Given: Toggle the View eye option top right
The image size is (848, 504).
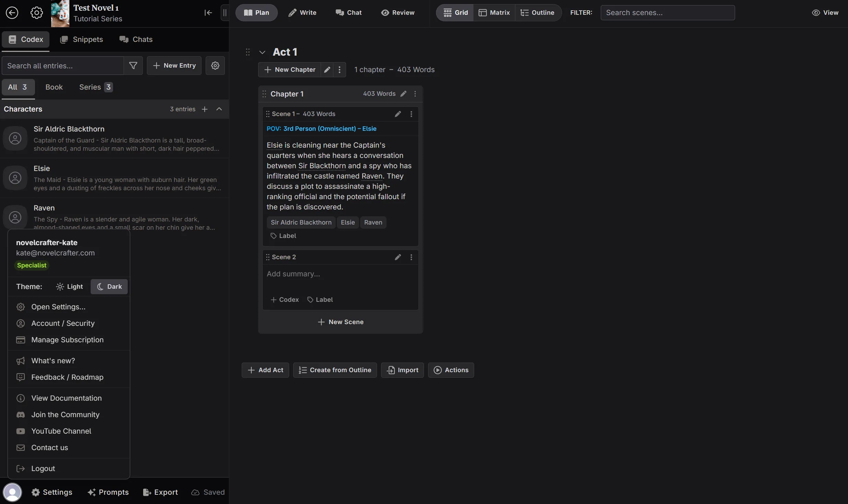Looking at the screenshot, I should coord(826,12).
